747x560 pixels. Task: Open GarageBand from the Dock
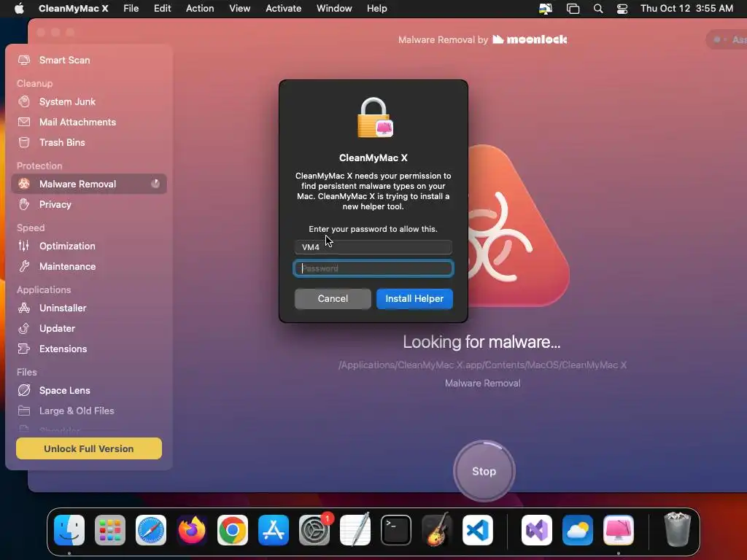437,530
